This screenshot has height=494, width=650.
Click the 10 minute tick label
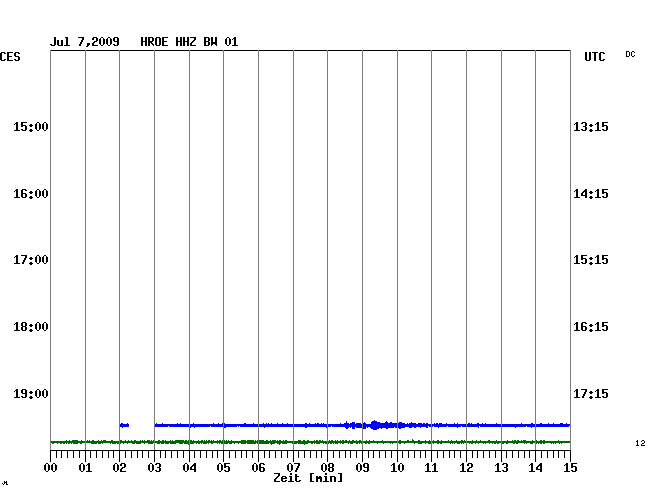point(397,468)
